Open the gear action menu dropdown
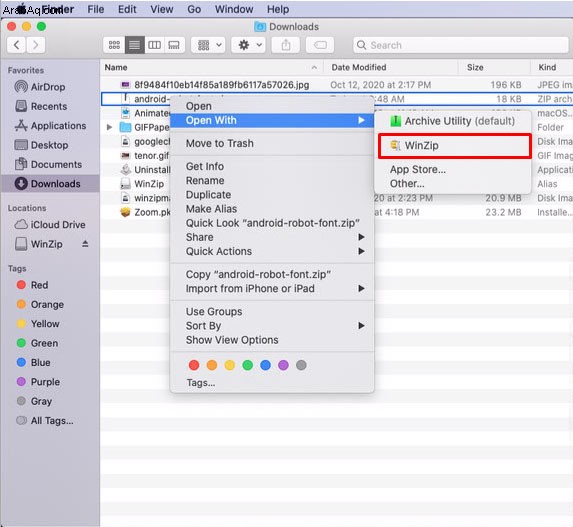 tap(249, 45)
